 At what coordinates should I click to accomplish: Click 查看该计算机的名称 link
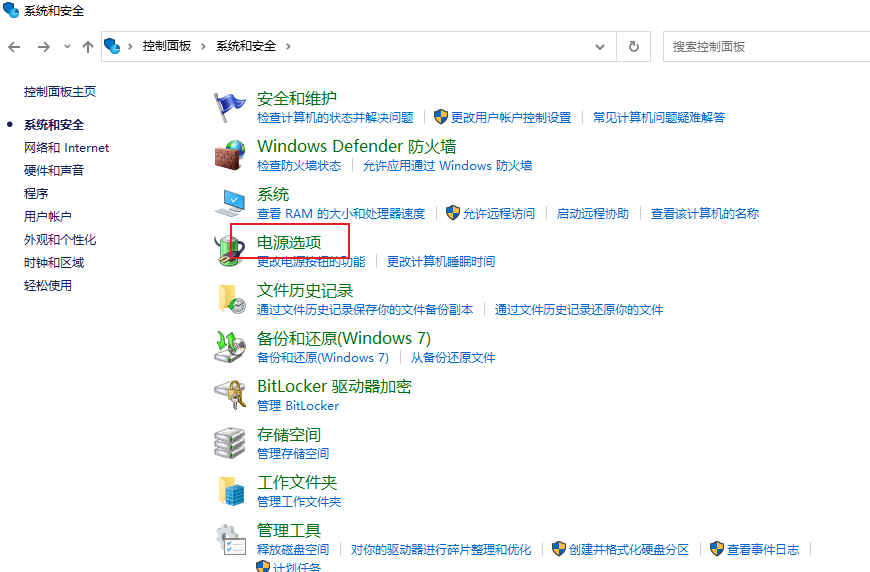[705, 214]
